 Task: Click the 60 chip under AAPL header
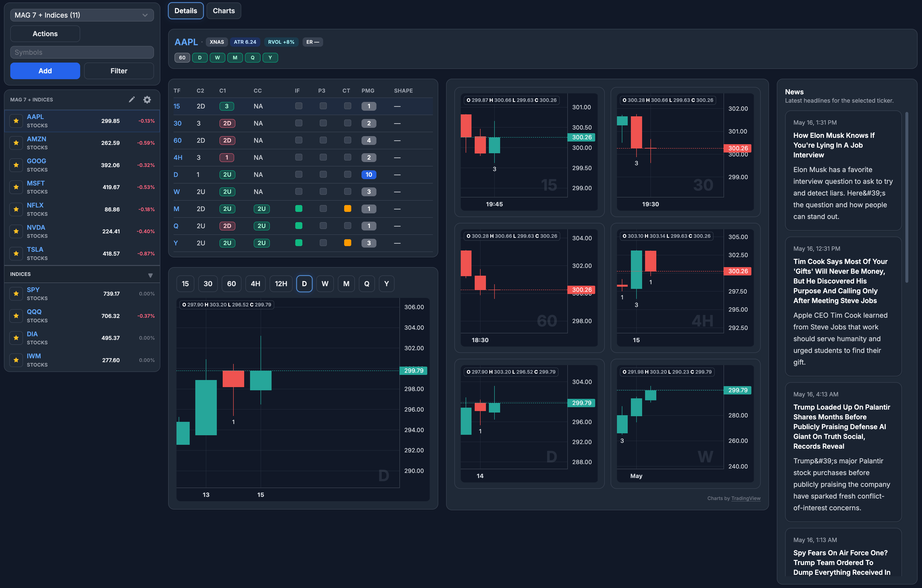pyautogui.click(x=182, y=58)
